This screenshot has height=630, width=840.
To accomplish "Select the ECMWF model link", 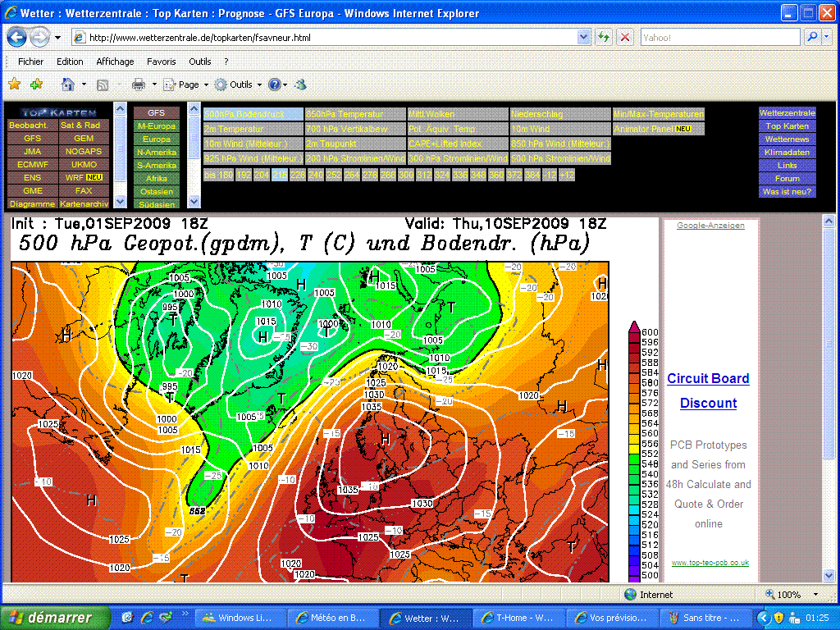I will pos(32,165).
